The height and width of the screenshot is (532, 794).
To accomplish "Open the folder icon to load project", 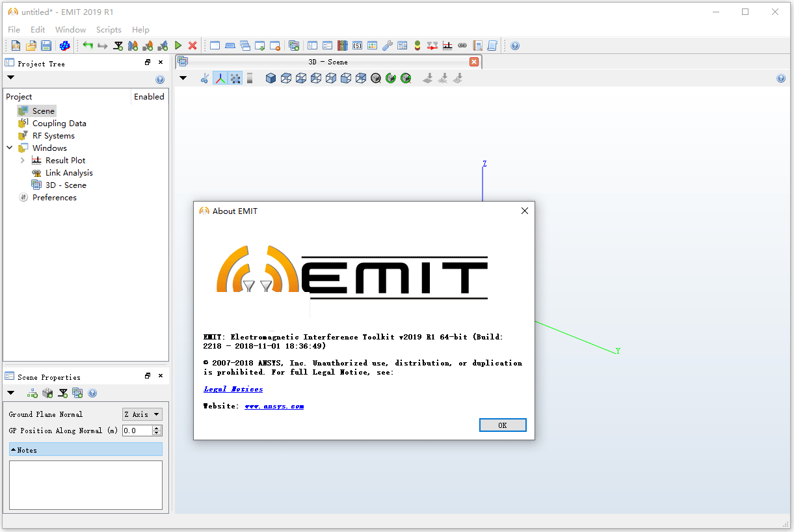I will (x=31, y=46).
